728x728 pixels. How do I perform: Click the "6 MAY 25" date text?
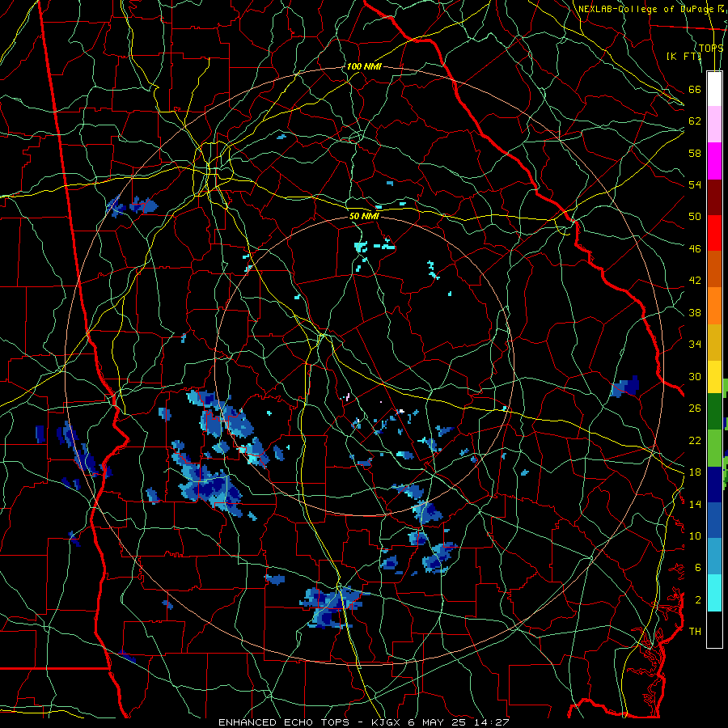(438, 722)
